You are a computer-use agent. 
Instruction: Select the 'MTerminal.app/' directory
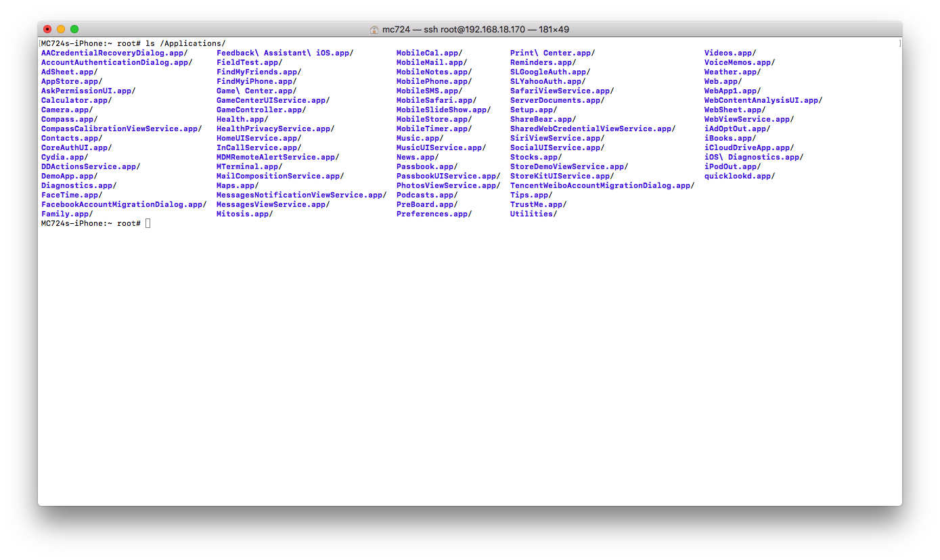coord(250,166)
